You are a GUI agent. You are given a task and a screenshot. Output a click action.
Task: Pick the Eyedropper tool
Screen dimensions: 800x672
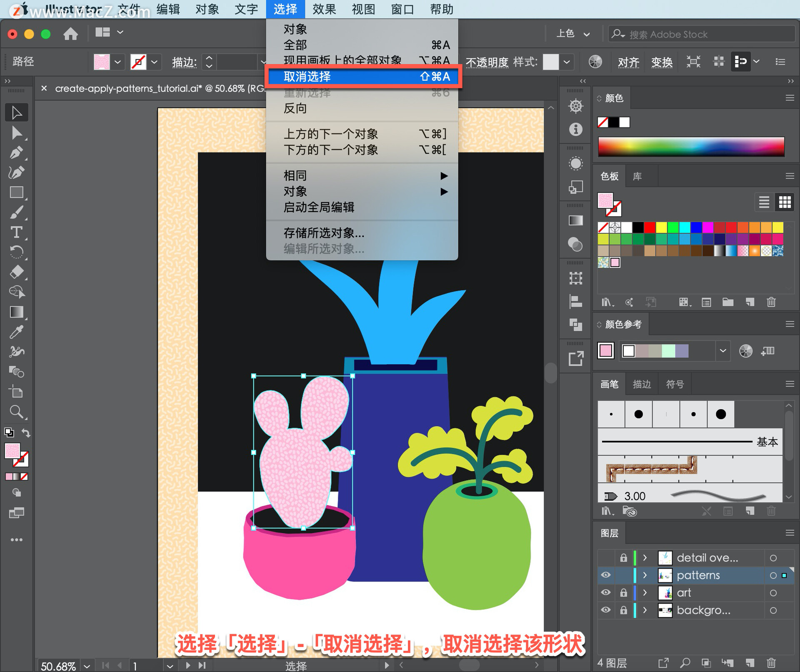[x=16, y=332]
